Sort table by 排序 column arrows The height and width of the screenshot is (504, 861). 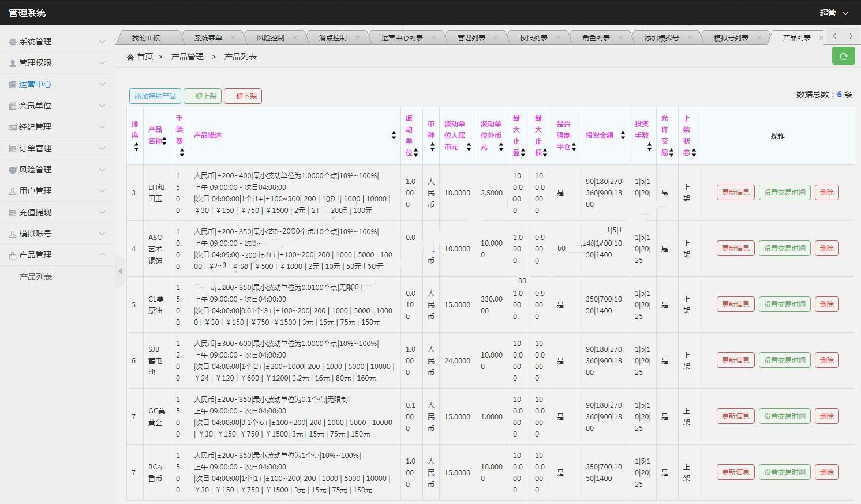(136, 146)
